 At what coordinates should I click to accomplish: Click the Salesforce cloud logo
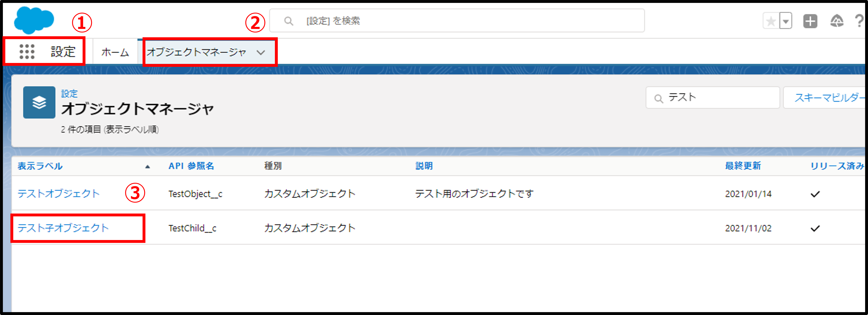[34, 20]
